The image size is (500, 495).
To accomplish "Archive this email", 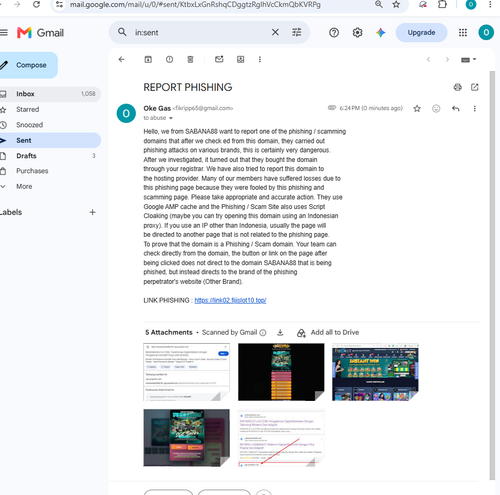I will point(148,59).
